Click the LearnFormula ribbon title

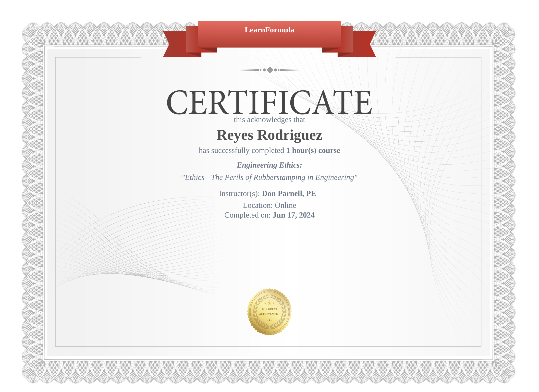tap(269, 30)
